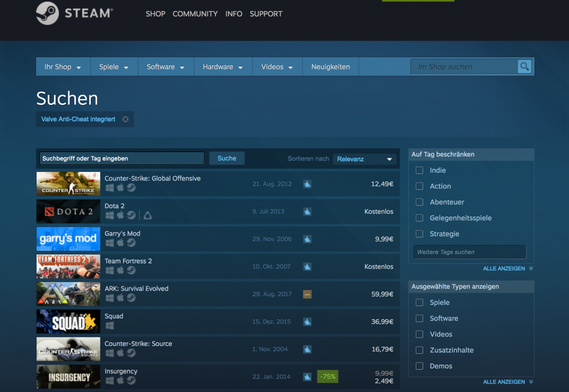Click Windows icon under Squad
This screenshot has width=569, height=392.
110,325
